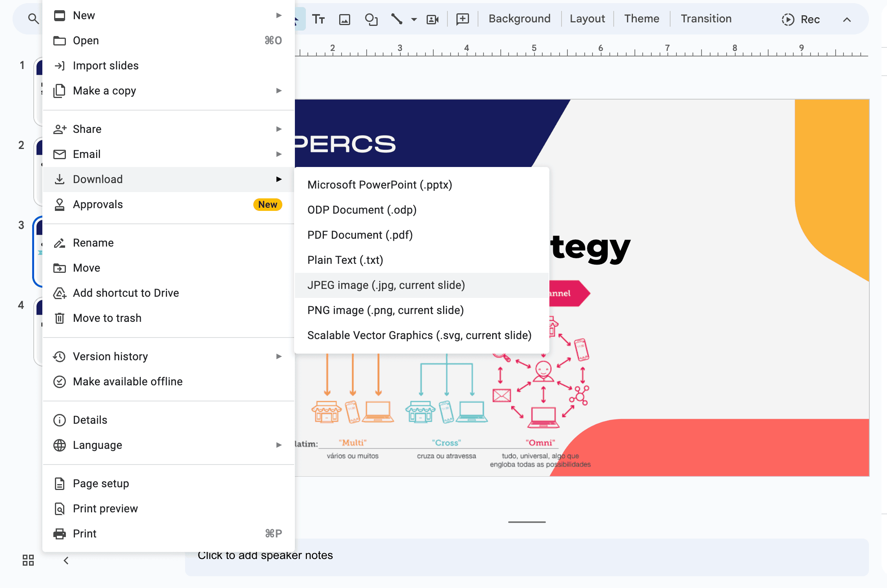Viewport: 887px width, 588px height.
Task: Download as PDF Document (.pdf)
Action: (x=422, y=235)
